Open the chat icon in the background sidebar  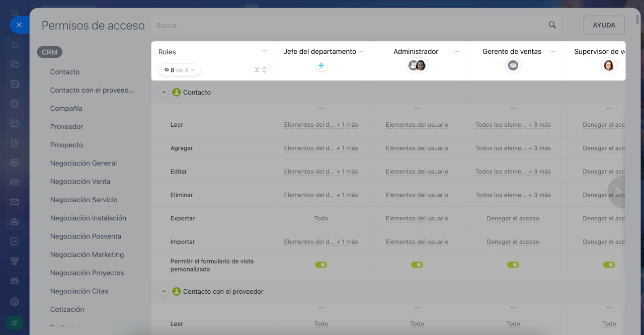coord(15,64)
